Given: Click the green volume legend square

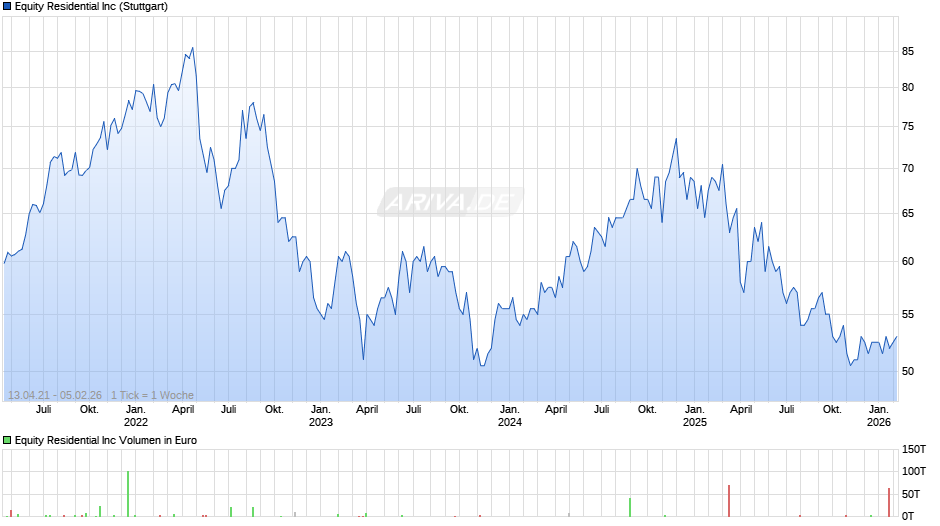Looking at the screenshot, I should click(x=7, y=440).
